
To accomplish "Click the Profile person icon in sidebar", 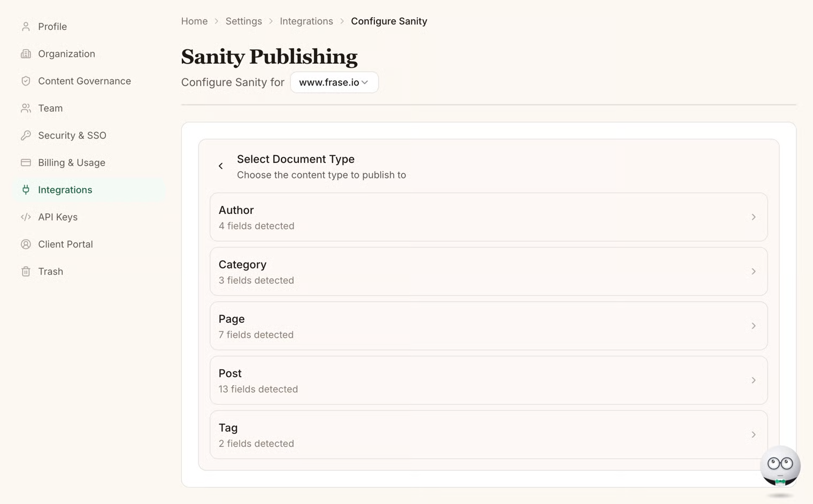I will point(26,27).
